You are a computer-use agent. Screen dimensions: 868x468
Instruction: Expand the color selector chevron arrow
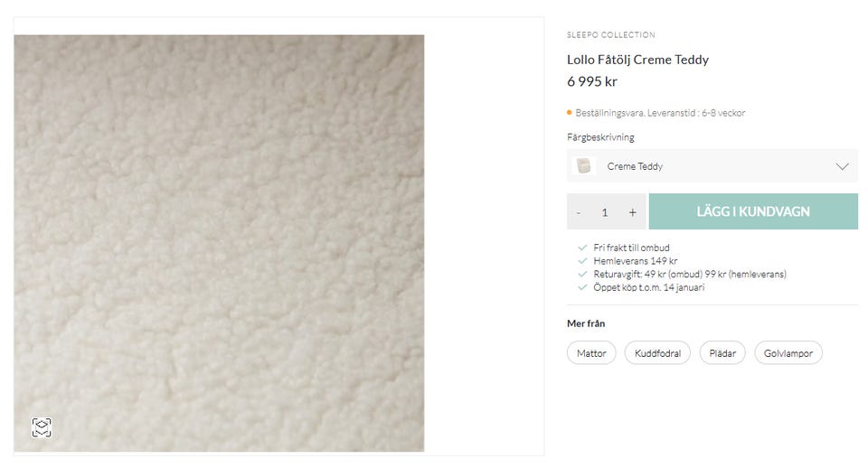[843, 166]
